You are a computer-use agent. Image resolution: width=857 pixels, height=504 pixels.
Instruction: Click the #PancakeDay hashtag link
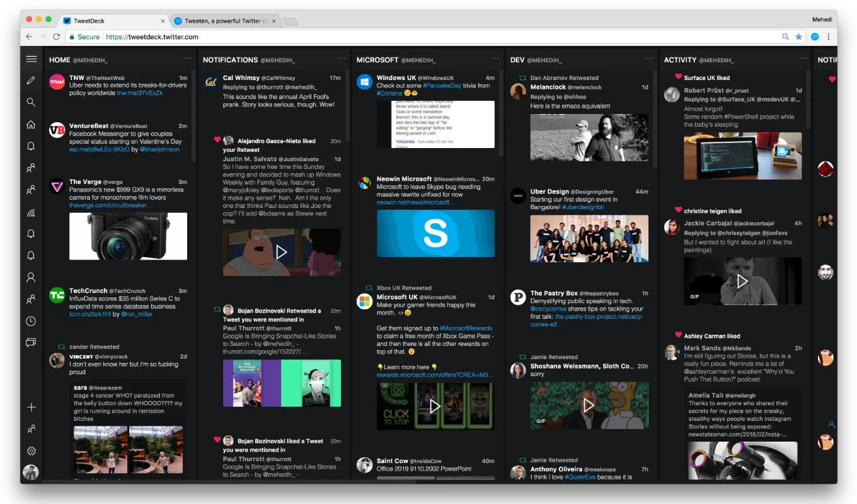tap(442, 86)
